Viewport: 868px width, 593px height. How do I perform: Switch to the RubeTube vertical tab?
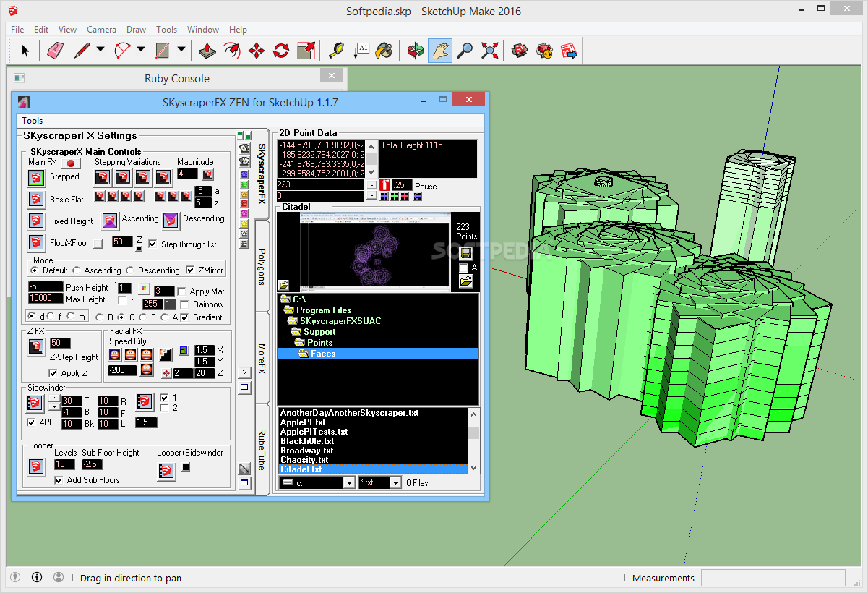pos(262,450)
